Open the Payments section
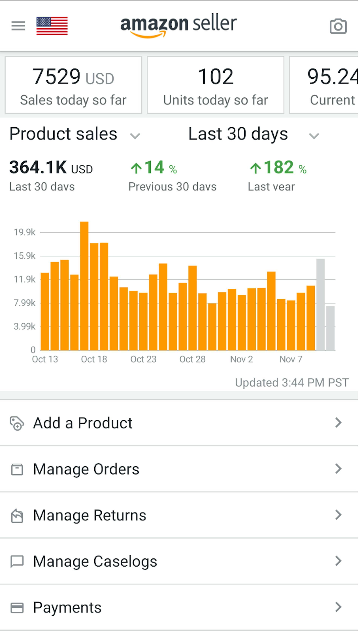This screenshot has width=362, height=644. pos(67,608)
